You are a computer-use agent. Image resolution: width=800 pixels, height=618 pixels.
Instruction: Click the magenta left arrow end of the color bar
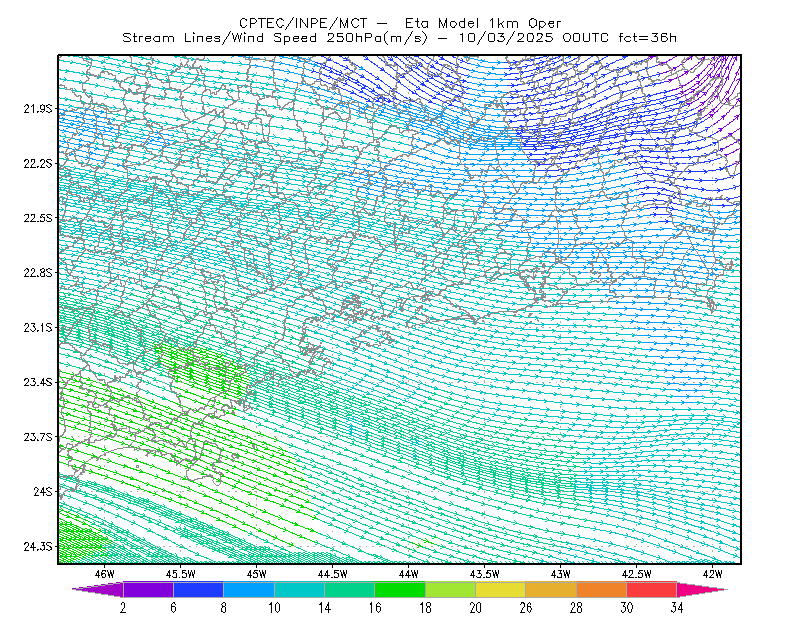pos(97,589)
